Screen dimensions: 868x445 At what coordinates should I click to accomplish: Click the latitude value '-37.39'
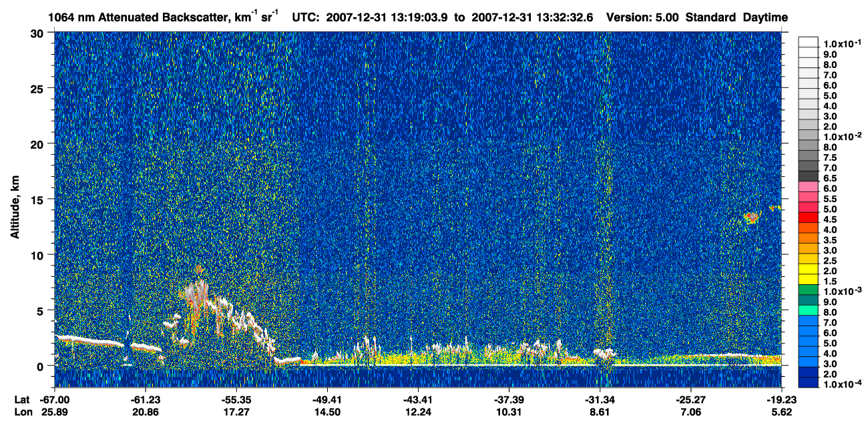click(509, 400)
